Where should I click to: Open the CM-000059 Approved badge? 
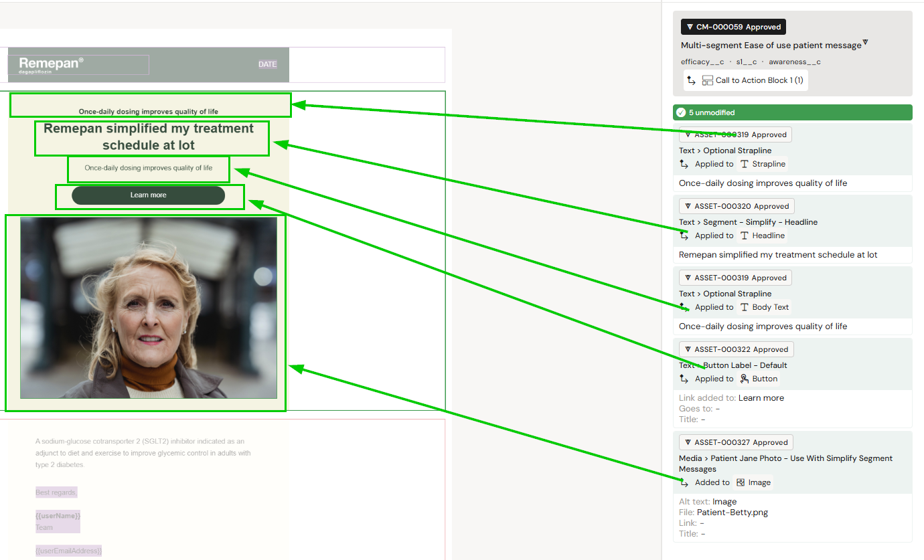pyautogui.click(x=733, y=27)
